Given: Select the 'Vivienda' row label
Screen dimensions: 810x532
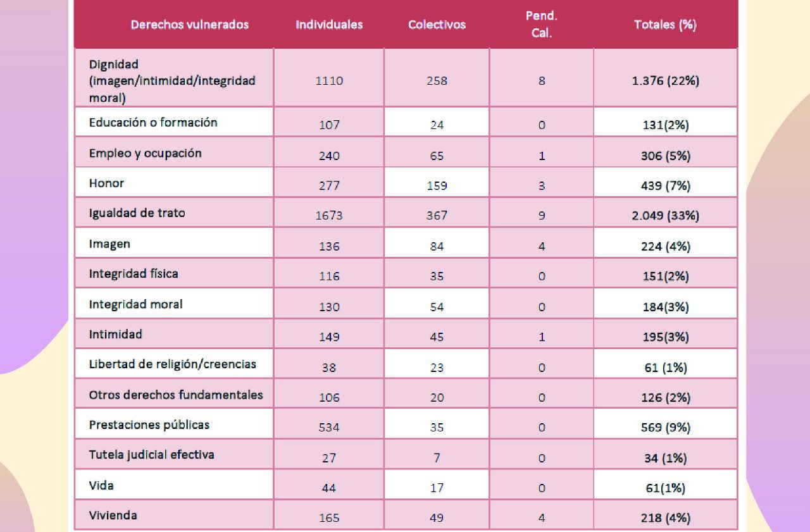Looking at the screenshot, I should click(x=113, y=515).
